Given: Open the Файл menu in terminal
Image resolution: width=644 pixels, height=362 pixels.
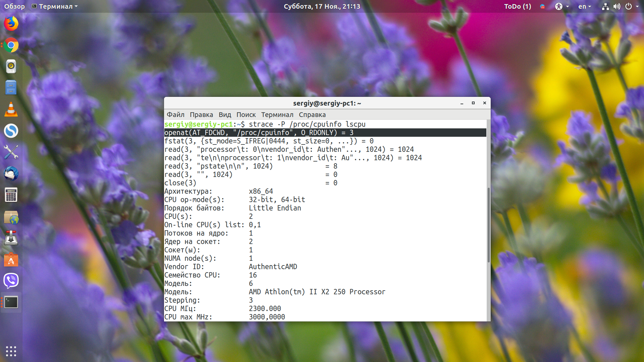Looking at the screenshot, I should 175,115.
